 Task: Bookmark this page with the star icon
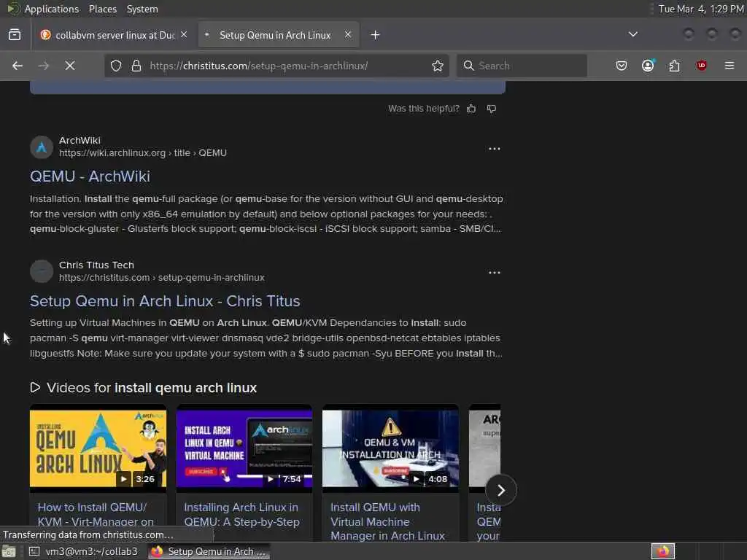438,66
